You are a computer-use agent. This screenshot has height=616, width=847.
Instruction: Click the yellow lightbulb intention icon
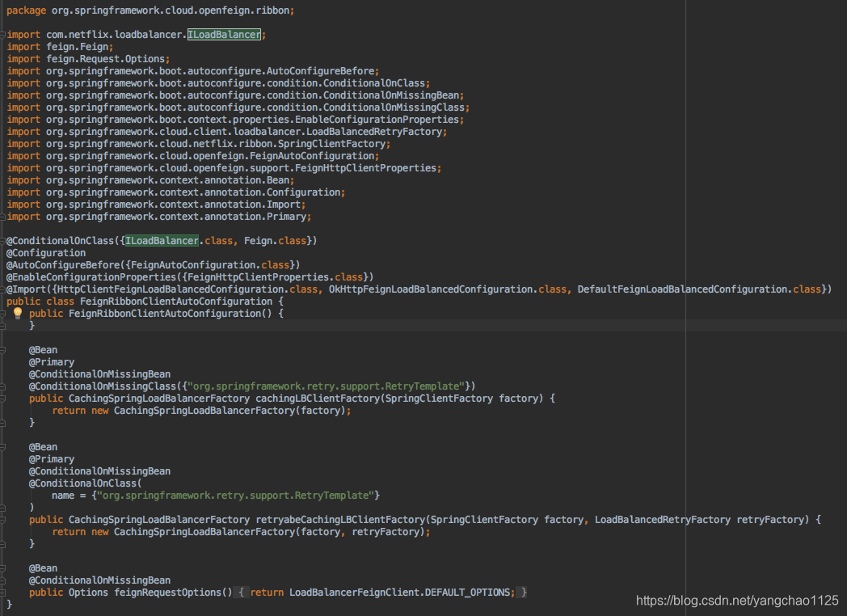point(18,313)
